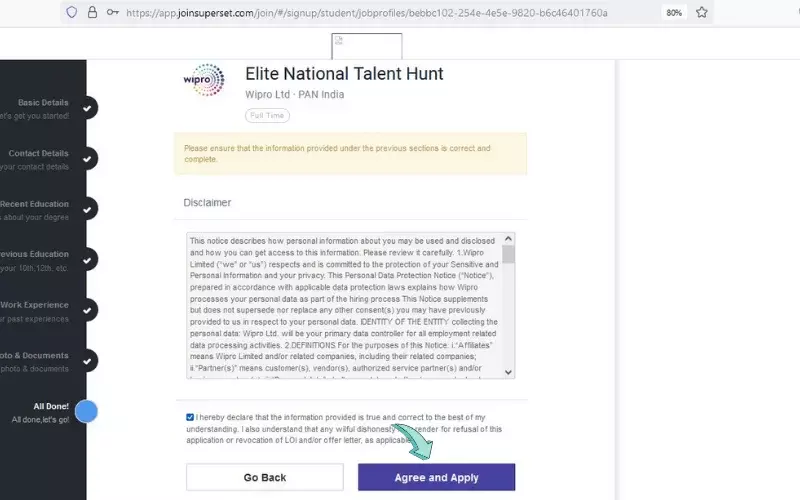Go to Photo & Documents step checkmark

pos(87,361)
